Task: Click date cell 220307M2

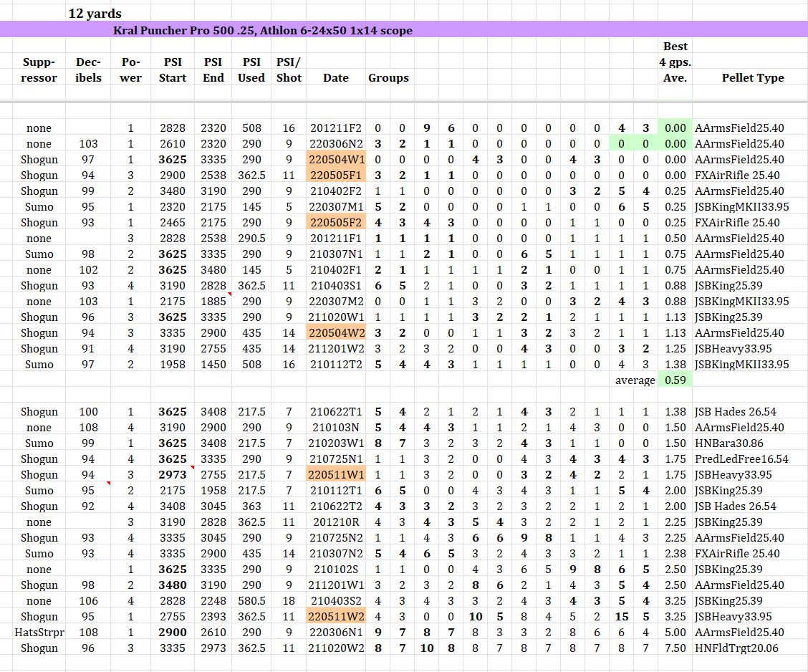Action: coord(336,302)
